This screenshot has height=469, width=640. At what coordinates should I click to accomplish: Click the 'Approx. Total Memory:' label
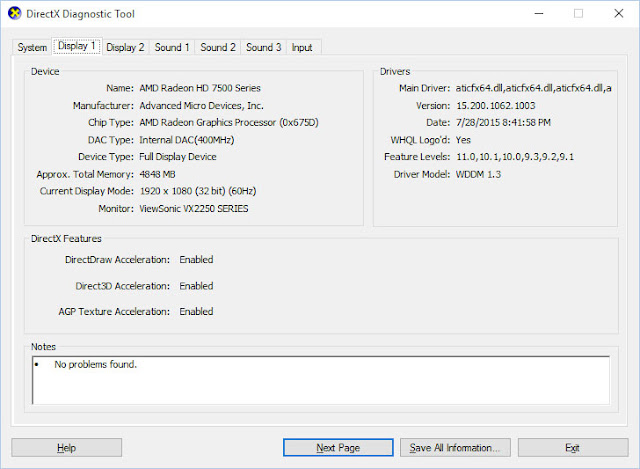click(x=85, y=174)
